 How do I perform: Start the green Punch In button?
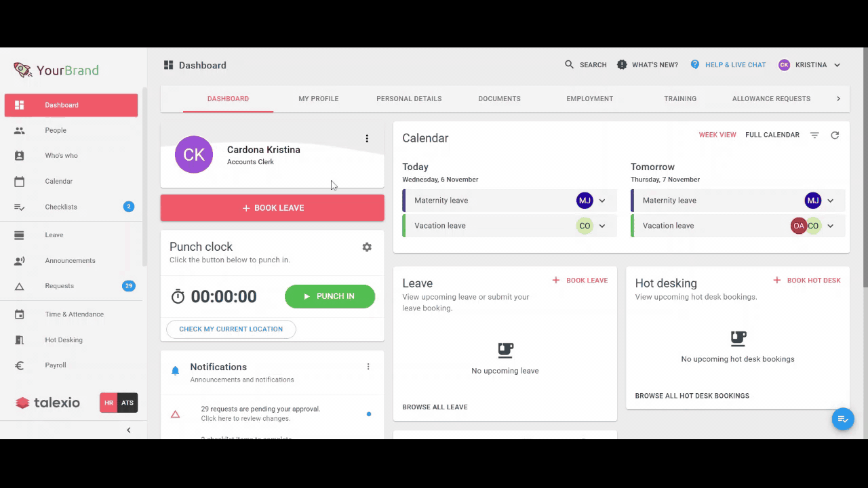[330, 296]
